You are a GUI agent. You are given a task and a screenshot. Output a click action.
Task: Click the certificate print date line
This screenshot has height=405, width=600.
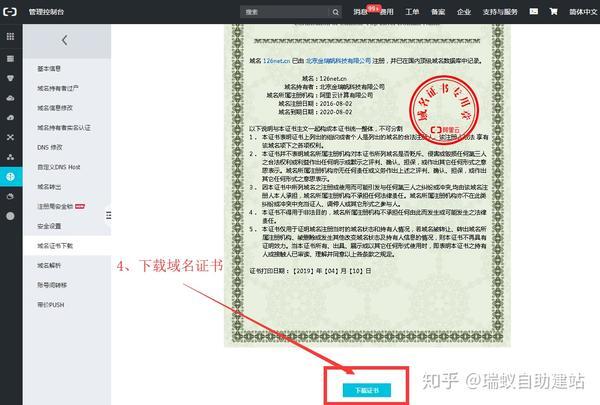(310, 271)
